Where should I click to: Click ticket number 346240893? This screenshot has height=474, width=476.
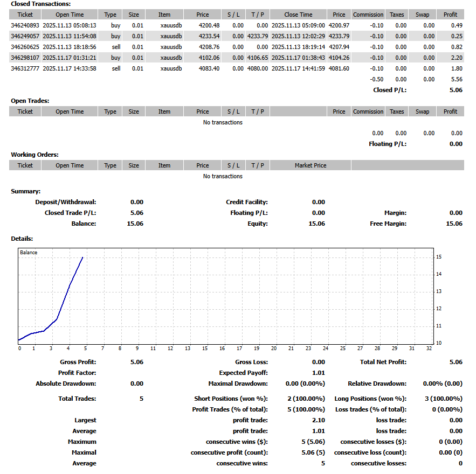click(25, 25)
